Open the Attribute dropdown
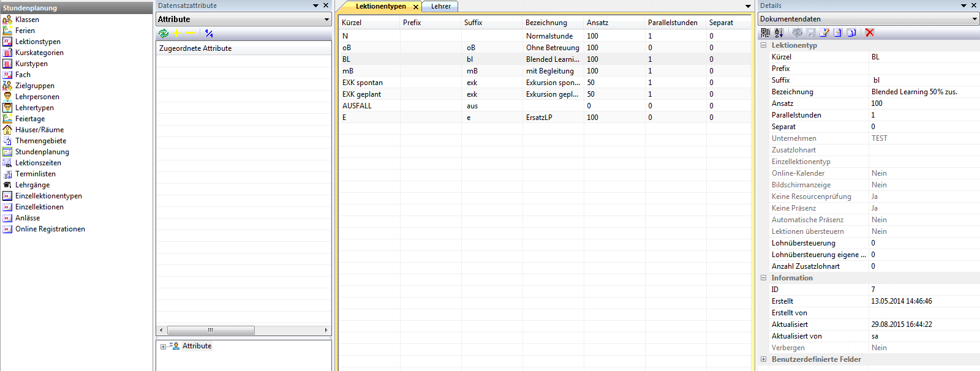 326,20
